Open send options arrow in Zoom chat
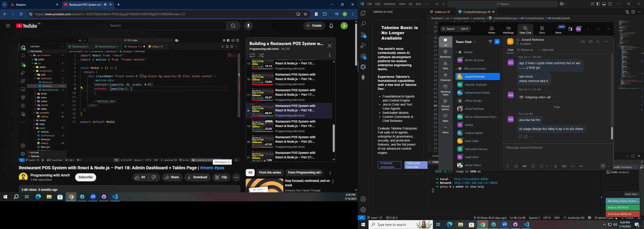Viewport: 644px width, 229px height. pyautogui.click(x=608, y=166)
